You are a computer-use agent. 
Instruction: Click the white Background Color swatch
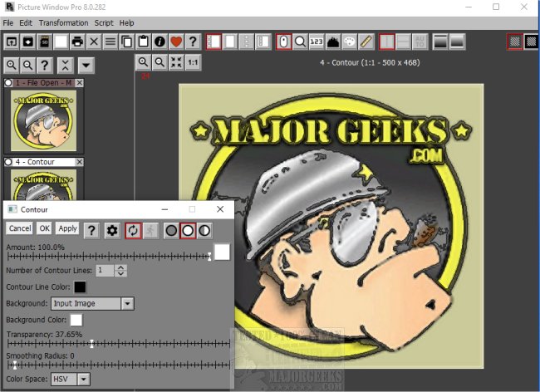point(76,320)
